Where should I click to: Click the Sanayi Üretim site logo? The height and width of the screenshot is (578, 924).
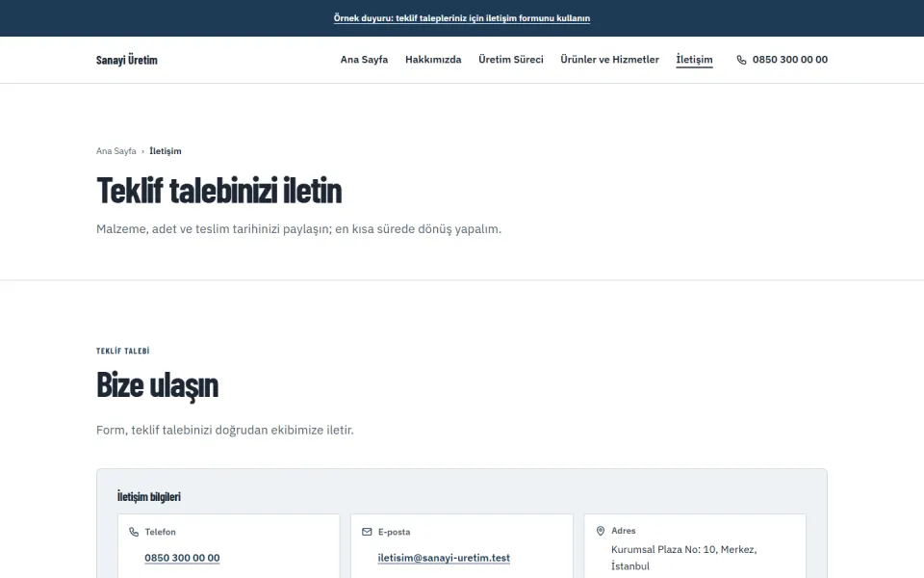(127, 60)
